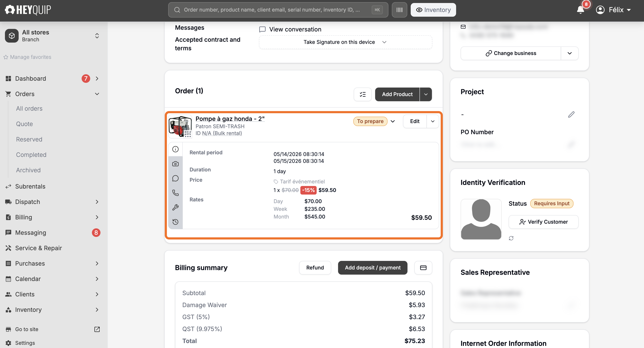Click the Honda pump product thumbnail
644x348 pixels.
(x=180, y=126)
